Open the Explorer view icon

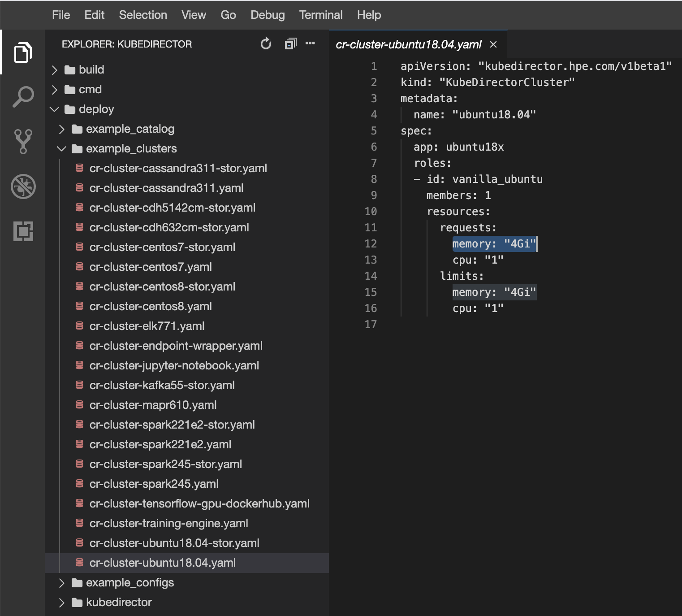[x=23, y=52]
